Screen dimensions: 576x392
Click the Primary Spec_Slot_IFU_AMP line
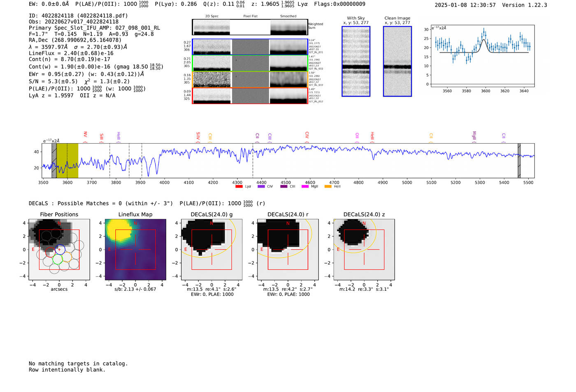[95, 28]
